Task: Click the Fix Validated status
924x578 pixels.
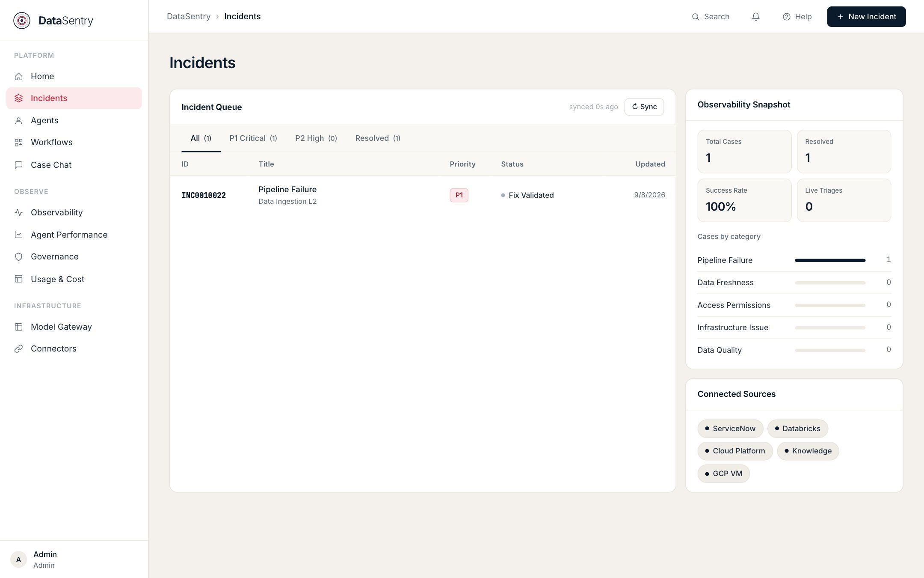Action: click(x=527, y=195)
